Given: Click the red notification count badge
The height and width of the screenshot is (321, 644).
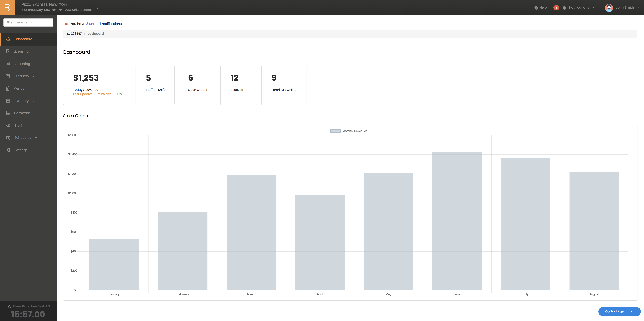Looking at the screenshot, I should [556, 8].
